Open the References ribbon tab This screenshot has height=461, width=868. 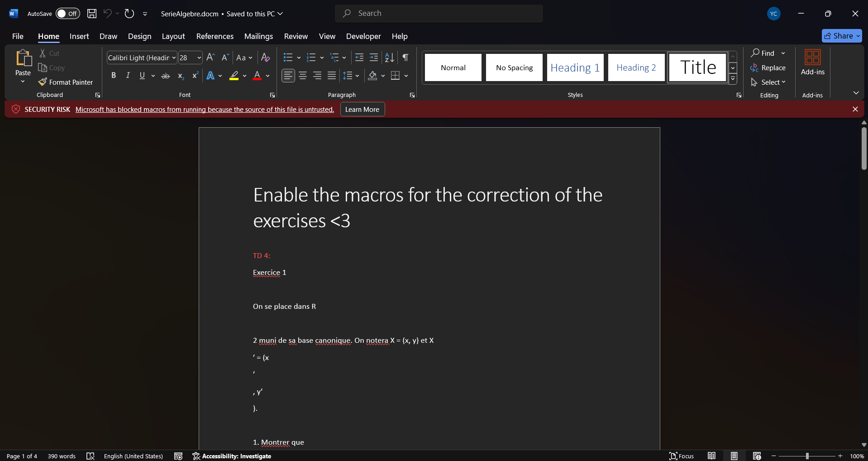coord(215,36)
